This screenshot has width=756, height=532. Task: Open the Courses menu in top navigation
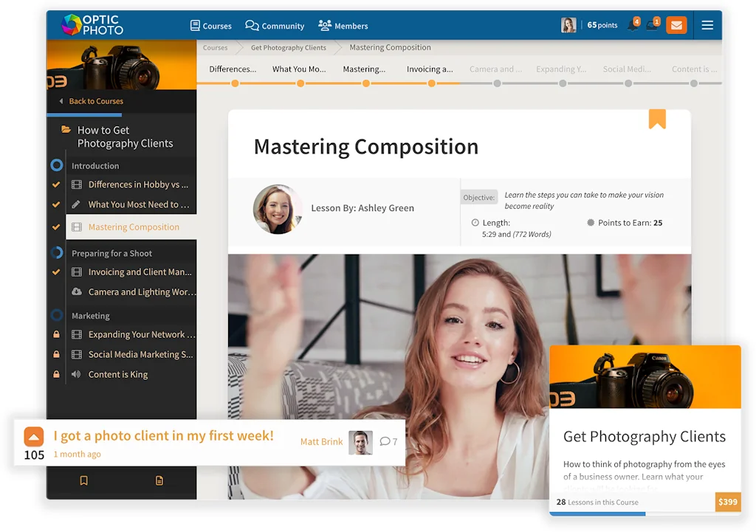tap(211, 26)
